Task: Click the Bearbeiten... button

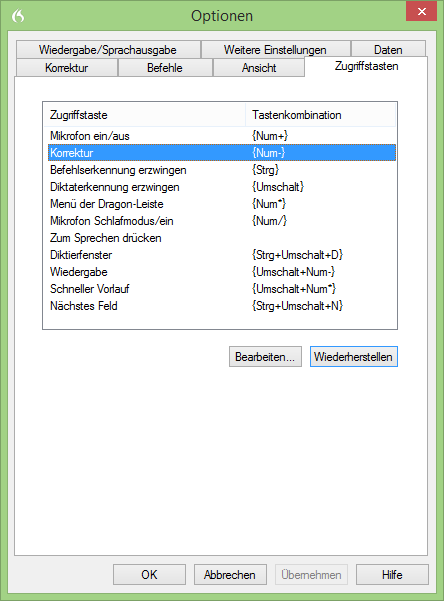Action: click(x=265, y=356)
